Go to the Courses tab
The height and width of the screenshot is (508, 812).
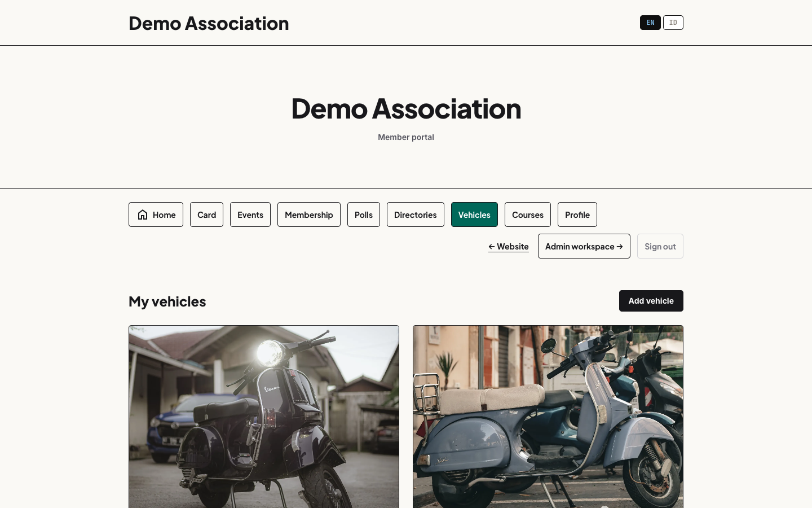click(528, 214)
